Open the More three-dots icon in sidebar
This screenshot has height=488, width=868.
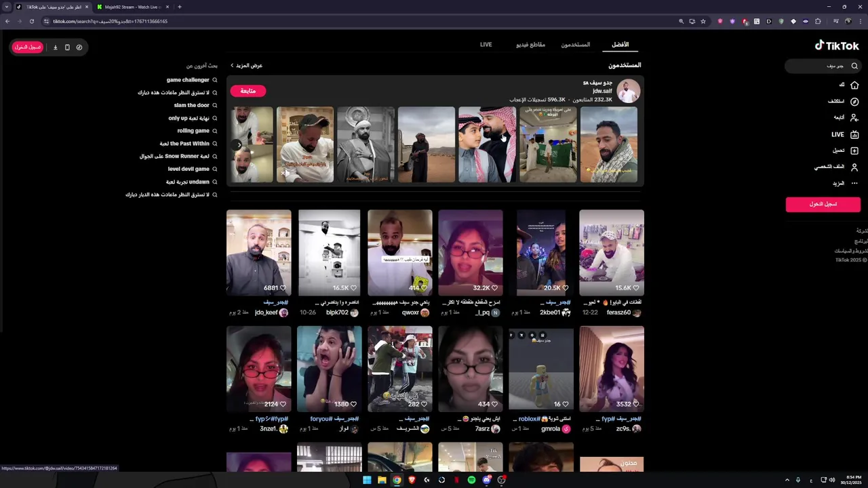tap(854, 183)
